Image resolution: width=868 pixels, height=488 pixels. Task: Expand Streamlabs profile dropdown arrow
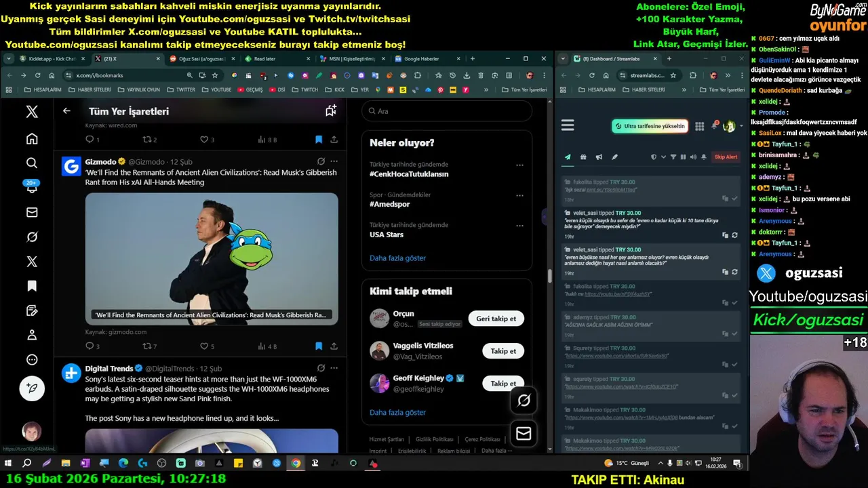[x=741, y=126]
